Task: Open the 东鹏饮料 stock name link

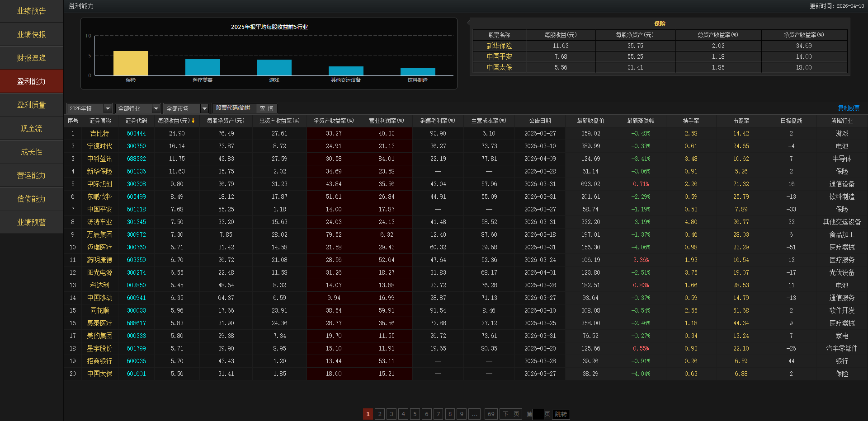Action: pos(99,197)
